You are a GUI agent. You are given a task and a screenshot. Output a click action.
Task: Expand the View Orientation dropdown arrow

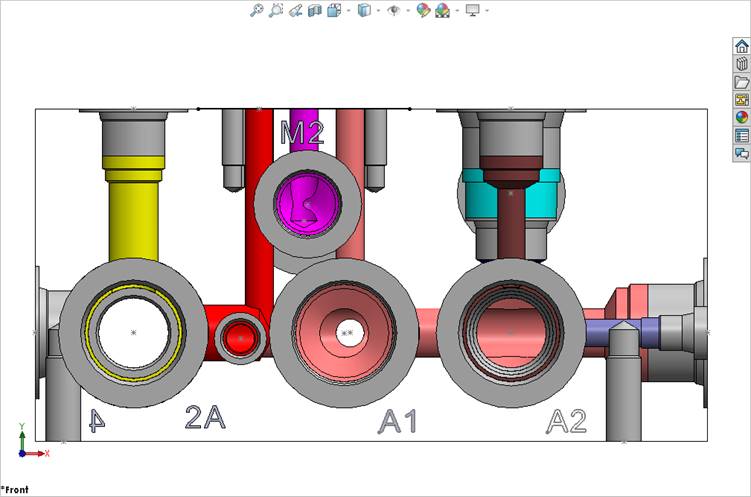[347, 10]
